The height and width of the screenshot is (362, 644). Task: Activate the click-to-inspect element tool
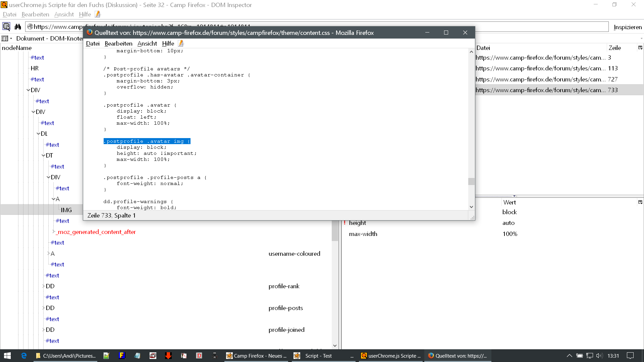click(x=6, y=26)
